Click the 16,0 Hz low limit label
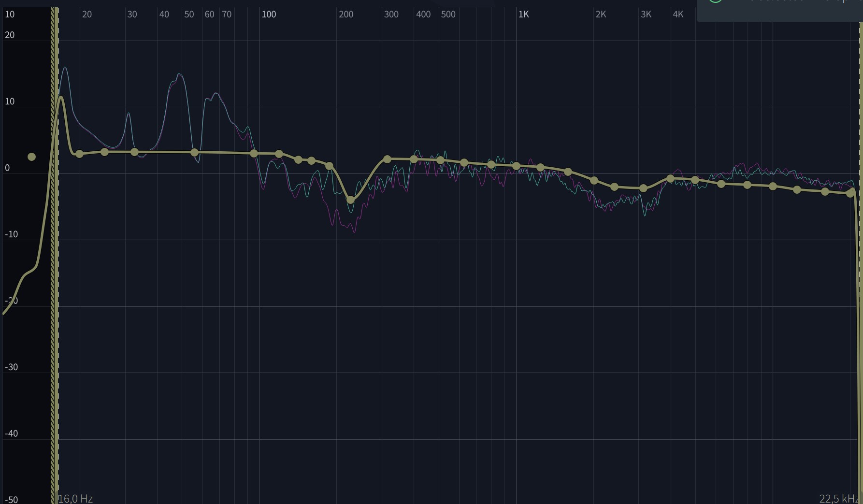863x504 pixels. click(75, 499)
